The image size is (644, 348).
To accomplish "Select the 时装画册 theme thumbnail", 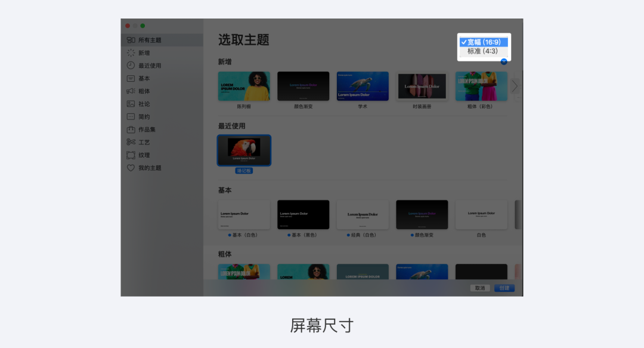I will (x=422, y=86).
